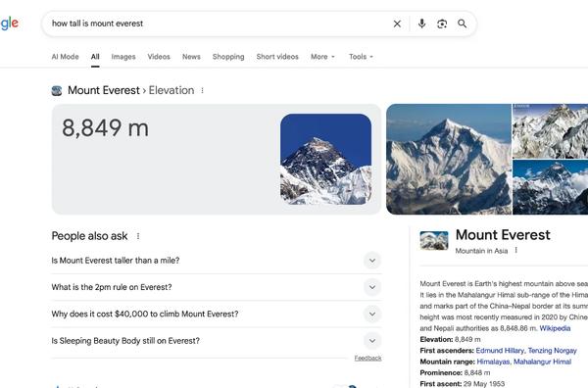
Task: Click the small Everest favicon beside Mount Everest heading
Action: click(57, 90)
